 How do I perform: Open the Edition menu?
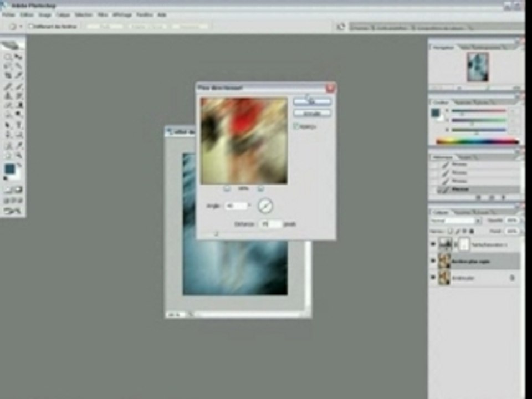tap(27, 15)
